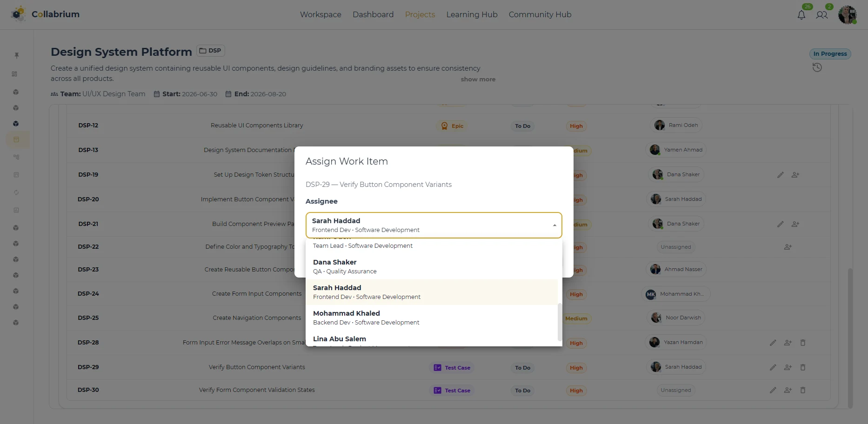Delete DSP-28 with trash icon

point(803,343)
